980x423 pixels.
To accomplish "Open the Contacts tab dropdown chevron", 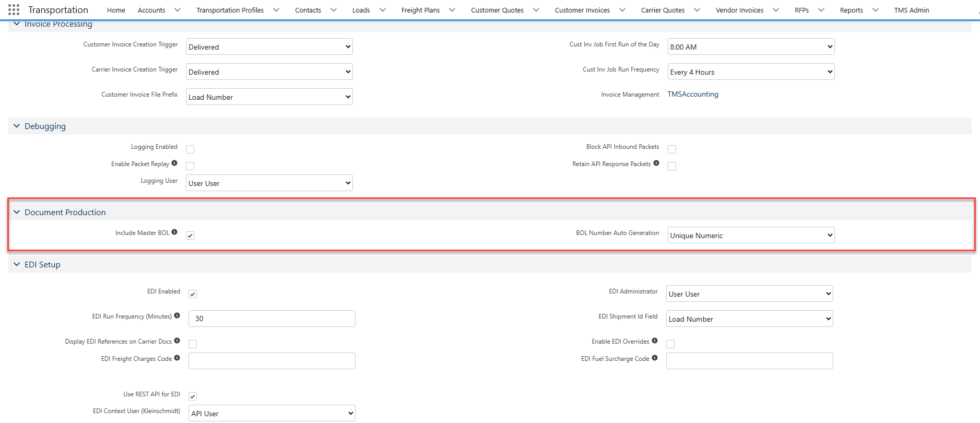I will click(x=334, y=10).
